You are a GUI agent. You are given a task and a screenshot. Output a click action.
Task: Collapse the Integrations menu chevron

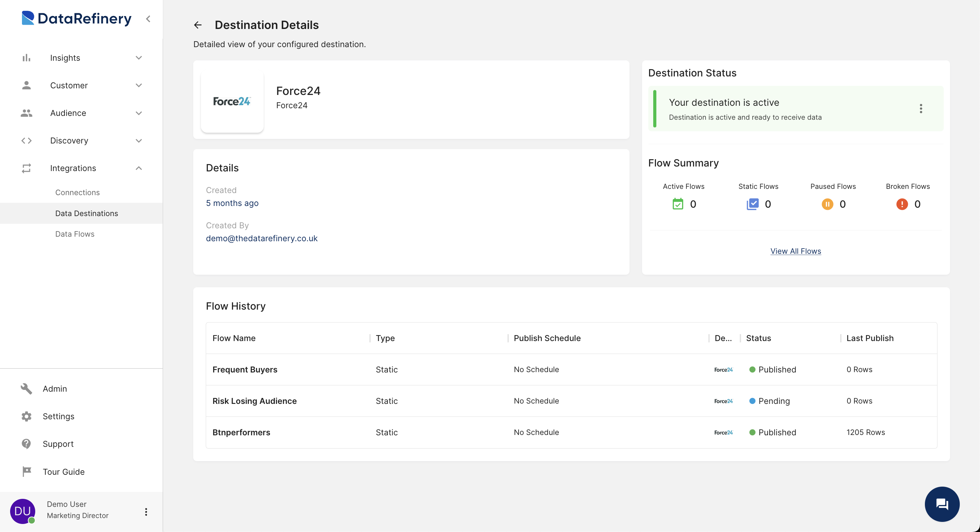[139, 168]
